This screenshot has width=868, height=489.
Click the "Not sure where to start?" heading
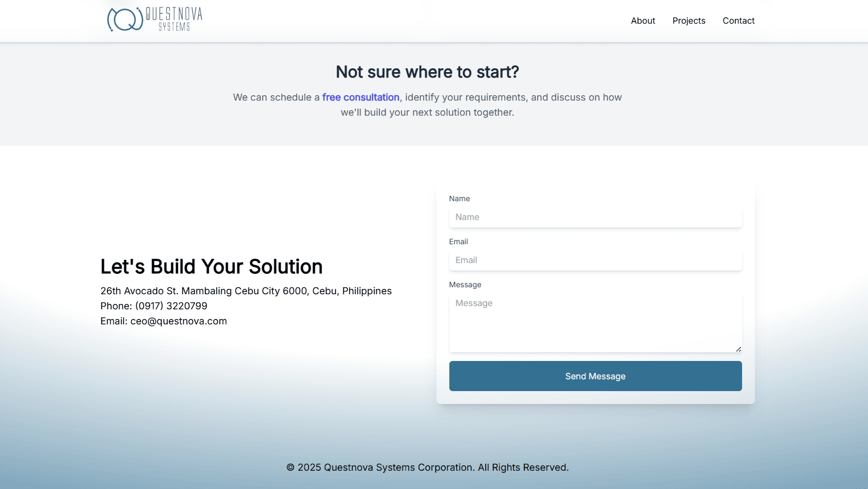click(x=427, y=72)
